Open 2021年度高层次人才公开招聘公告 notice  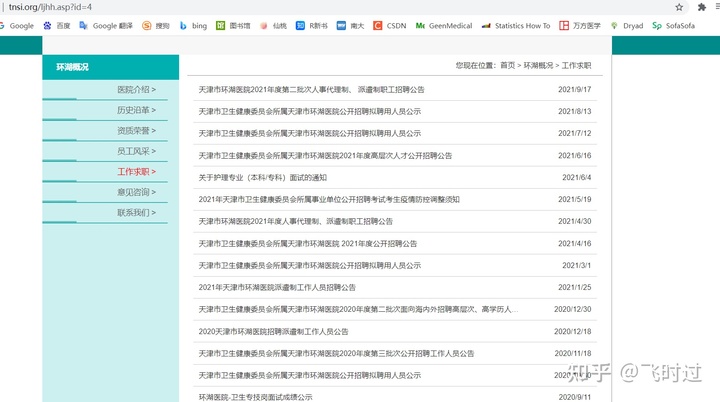tap(325, 156)
